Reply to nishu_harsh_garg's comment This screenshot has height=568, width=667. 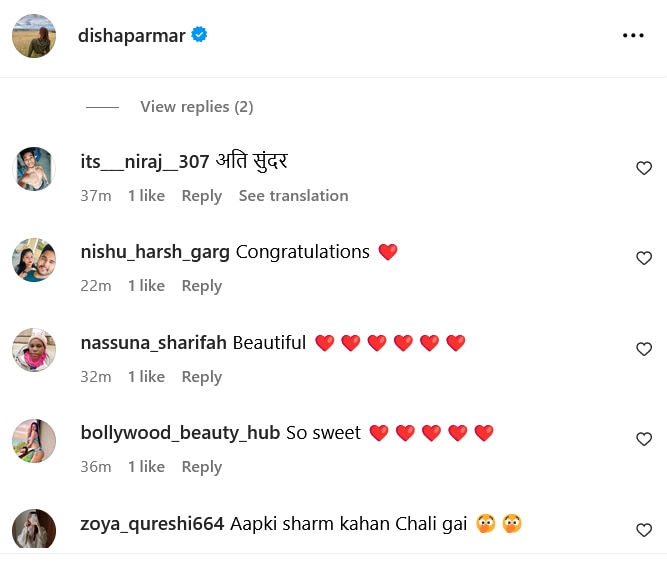(202, 286)
